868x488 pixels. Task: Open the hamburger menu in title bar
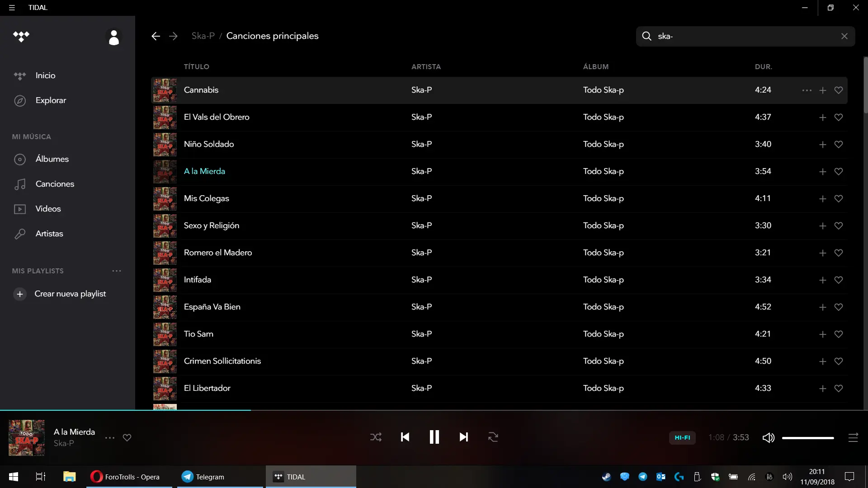click(x=12, y=8)
